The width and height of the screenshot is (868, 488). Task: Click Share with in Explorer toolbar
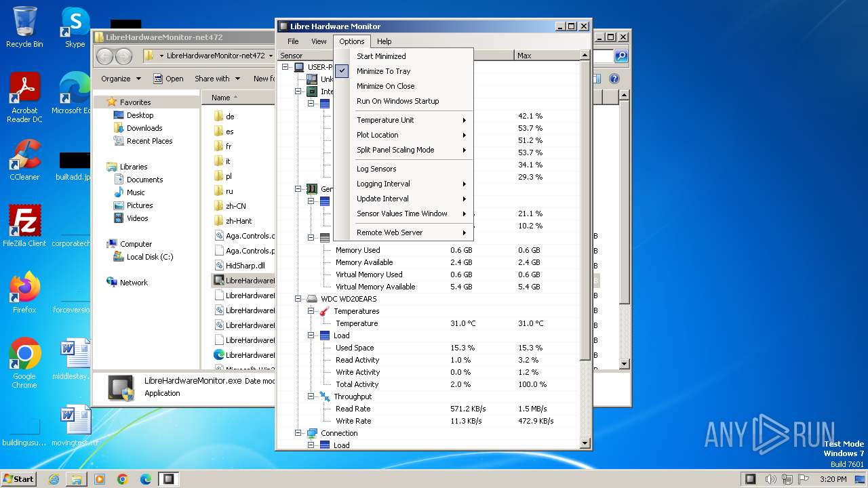pos(217,79)
